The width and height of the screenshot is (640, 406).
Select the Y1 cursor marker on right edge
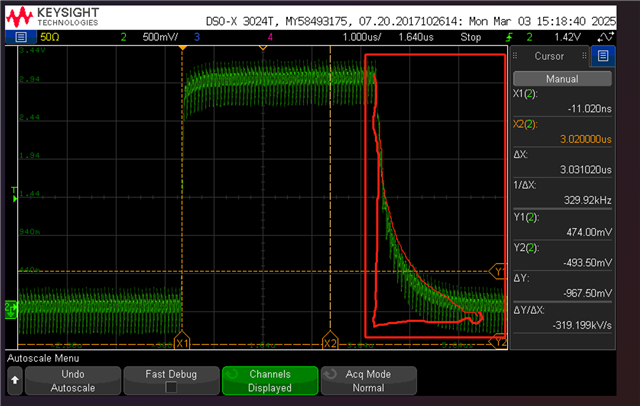click(x=498, y=271)
